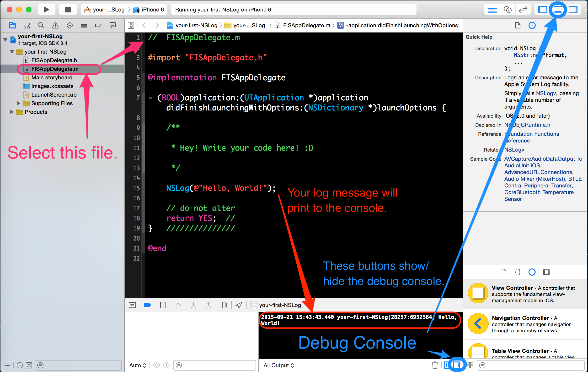The image size is (588, 372).
Task: Click the Pause program execution button
Action: point(163,305)
